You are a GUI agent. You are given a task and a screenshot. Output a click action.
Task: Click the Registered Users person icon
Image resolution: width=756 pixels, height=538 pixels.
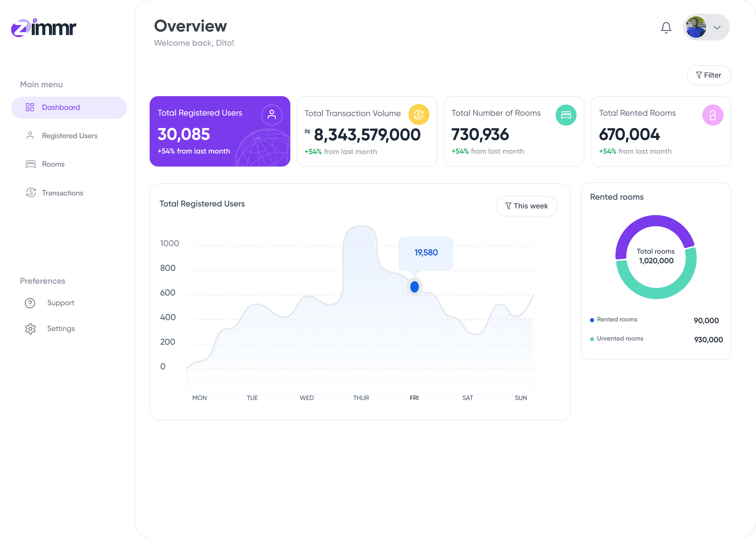pos(30,136)
